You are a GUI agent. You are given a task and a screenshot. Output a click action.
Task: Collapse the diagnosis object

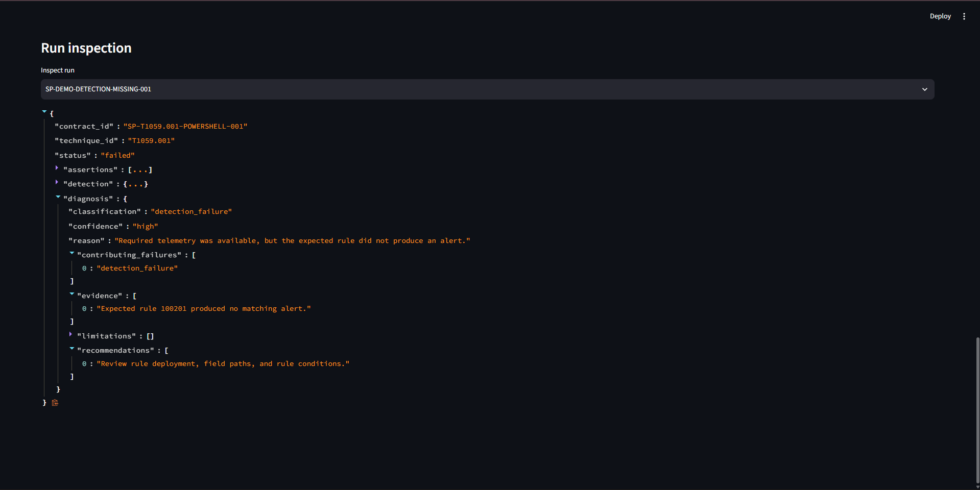pos(58,197)
